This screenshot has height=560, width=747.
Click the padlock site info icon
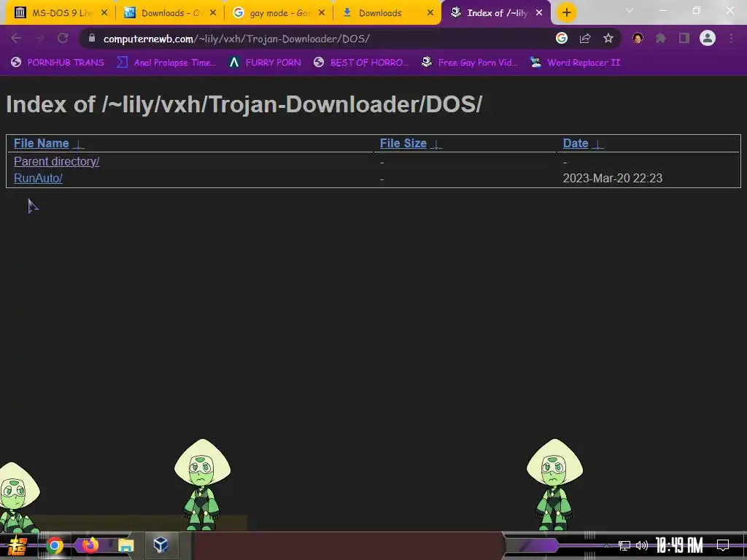[x=92, y=38]
